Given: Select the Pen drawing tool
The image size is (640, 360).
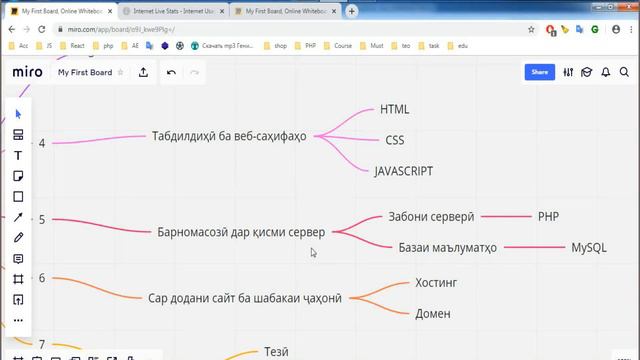Looking at the screenshot, I should pyautogui.click(x=18, y=238).
